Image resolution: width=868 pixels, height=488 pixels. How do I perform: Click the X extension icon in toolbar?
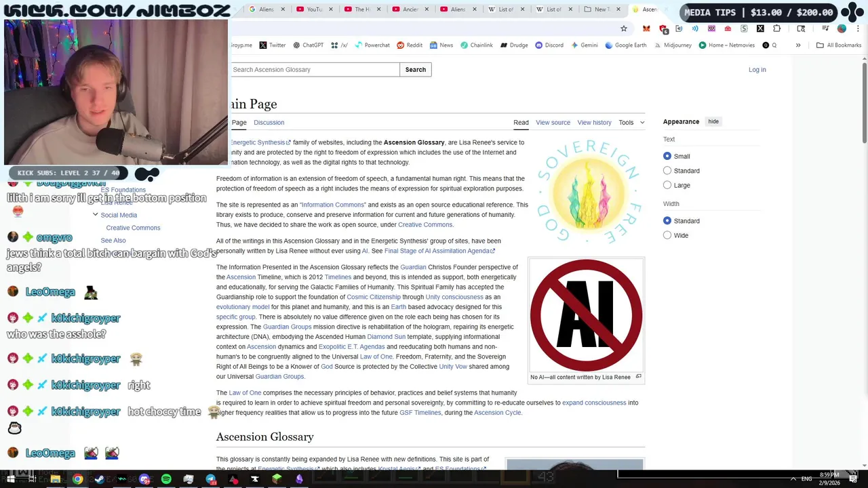(x=760, y=28)
